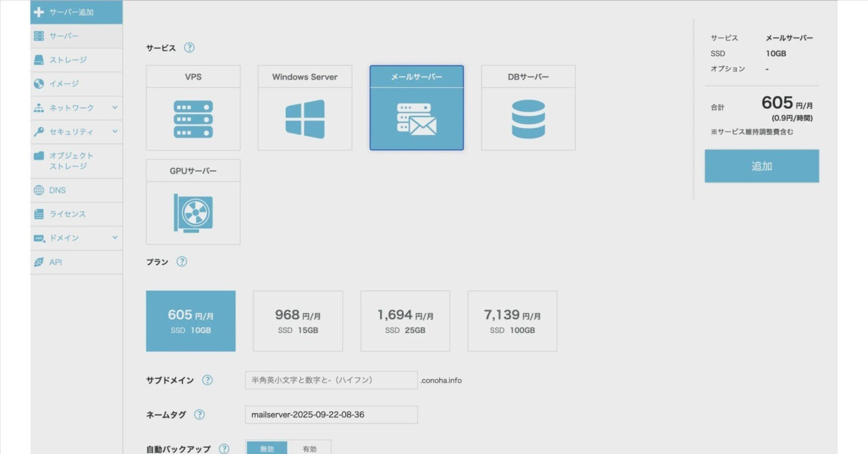Focus the サブドメイン input field
This screenshot has width=868, height=454.
tap(331, 380)
